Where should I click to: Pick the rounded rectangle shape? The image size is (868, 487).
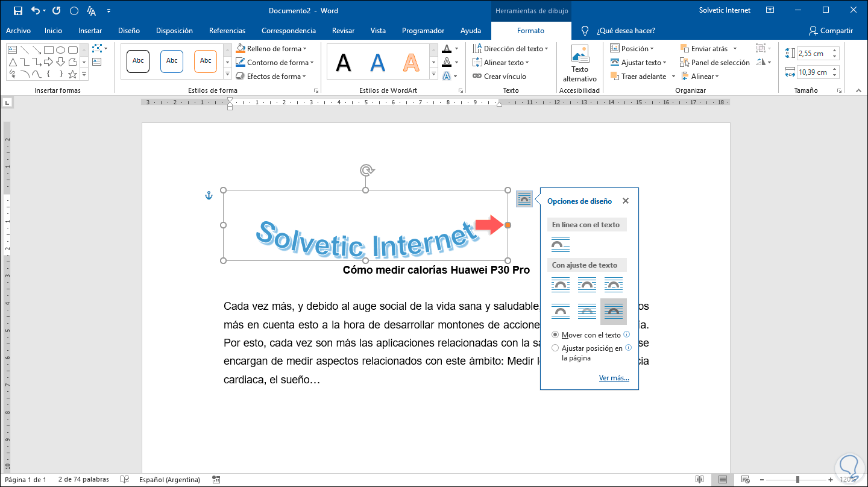click(x=73, y=50)
